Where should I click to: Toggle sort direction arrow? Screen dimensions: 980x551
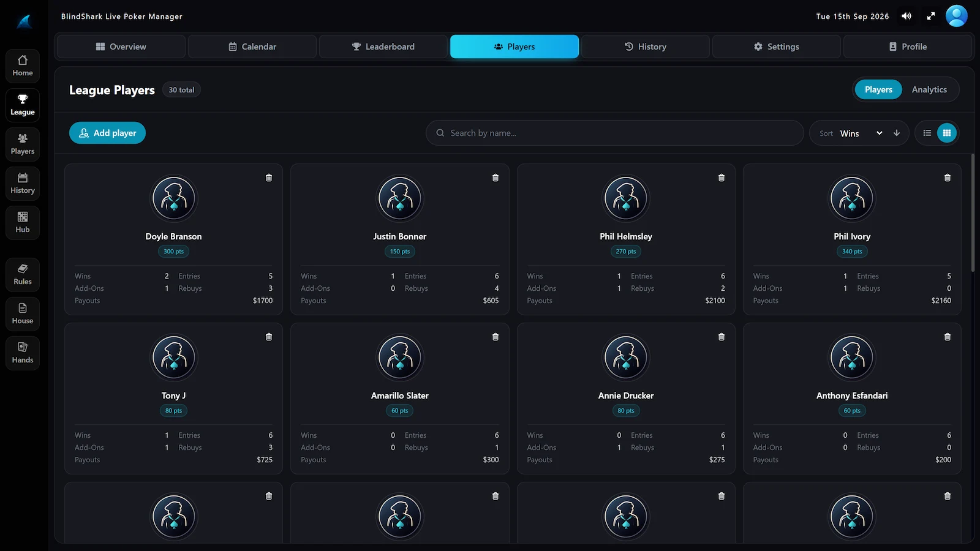coord(897,133)
